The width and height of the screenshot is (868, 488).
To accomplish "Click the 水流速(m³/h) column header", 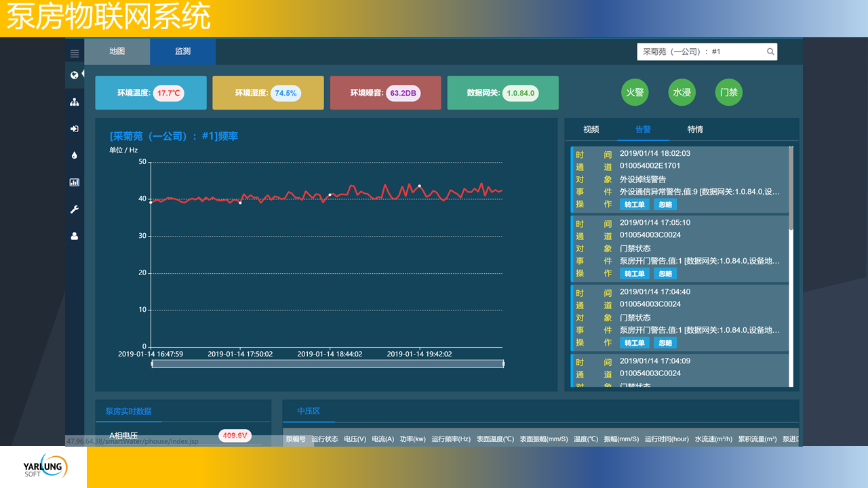I will coord(714,439).
